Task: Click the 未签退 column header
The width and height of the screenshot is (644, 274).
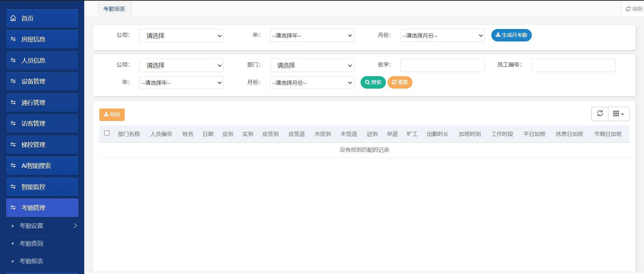Action: click(348, 134)
